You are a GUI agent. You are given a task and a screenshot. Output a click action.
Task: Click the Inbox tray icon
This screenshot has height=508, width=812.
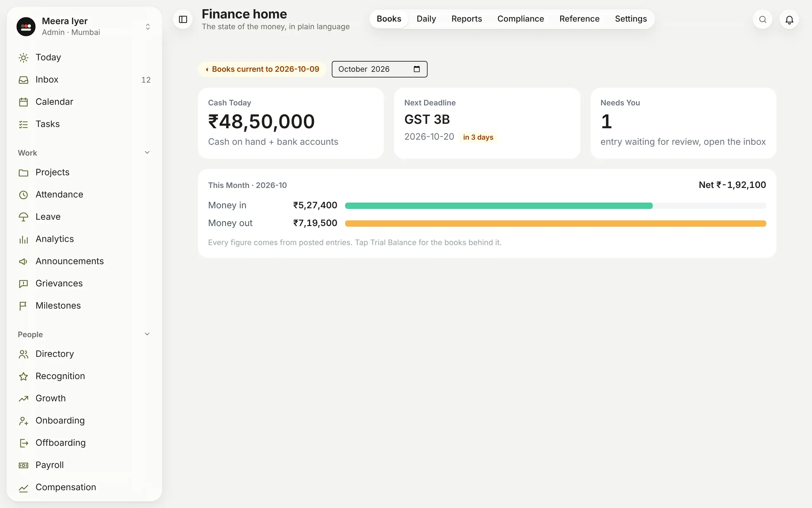point(23,80)
